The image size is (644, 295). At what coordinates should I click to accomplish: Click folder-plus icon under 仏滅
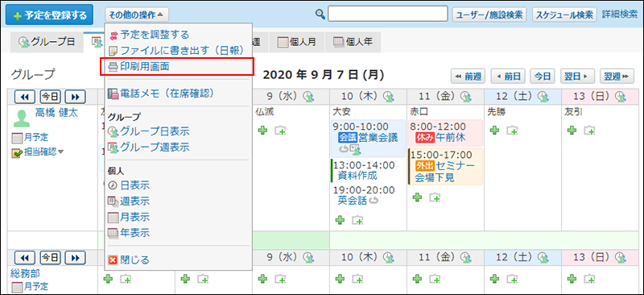tap(281, 131)
